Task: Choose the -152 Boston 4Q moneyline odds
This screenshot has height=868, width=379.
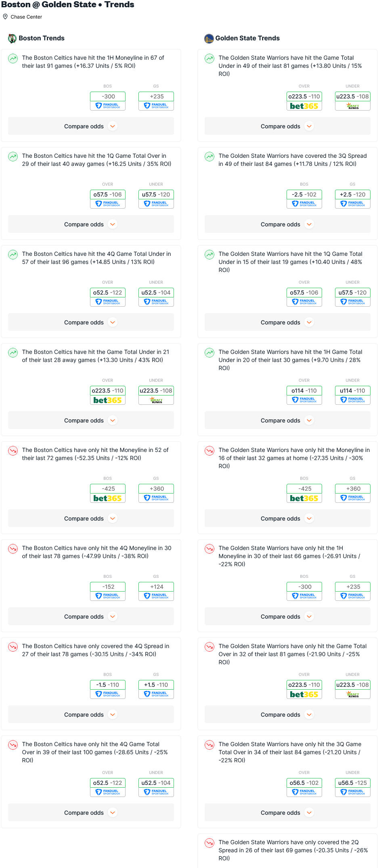Action: click(x=108, y=587)
